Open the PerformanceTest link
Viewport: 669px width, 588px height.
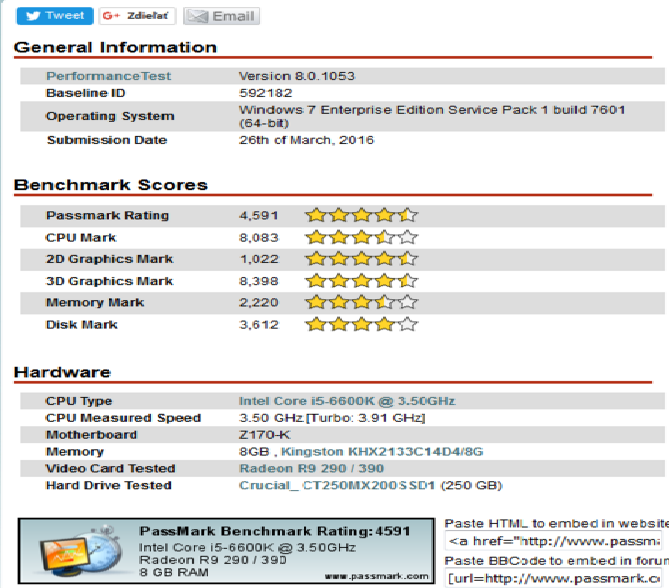pos(108,76)
